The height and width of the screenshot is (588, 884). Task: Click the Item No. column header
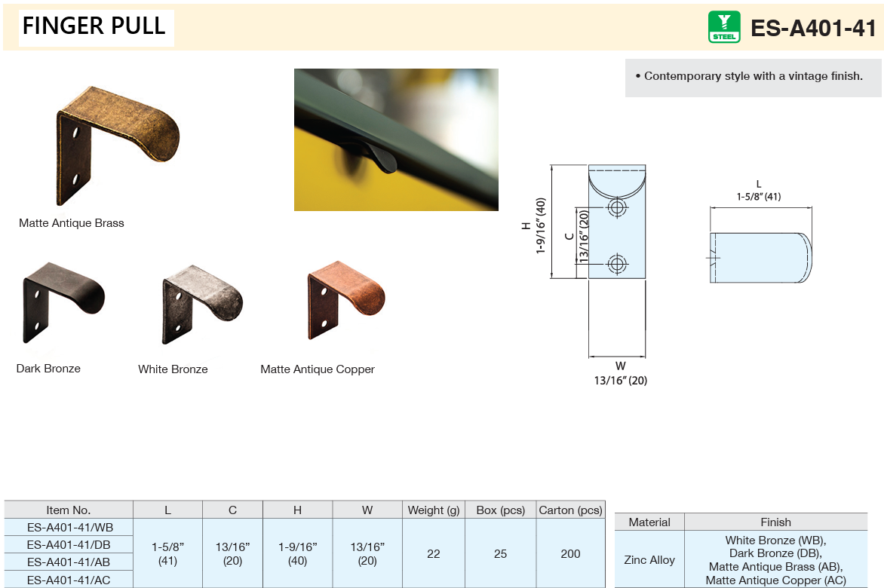pyautogui.click(x=69, y=510)
